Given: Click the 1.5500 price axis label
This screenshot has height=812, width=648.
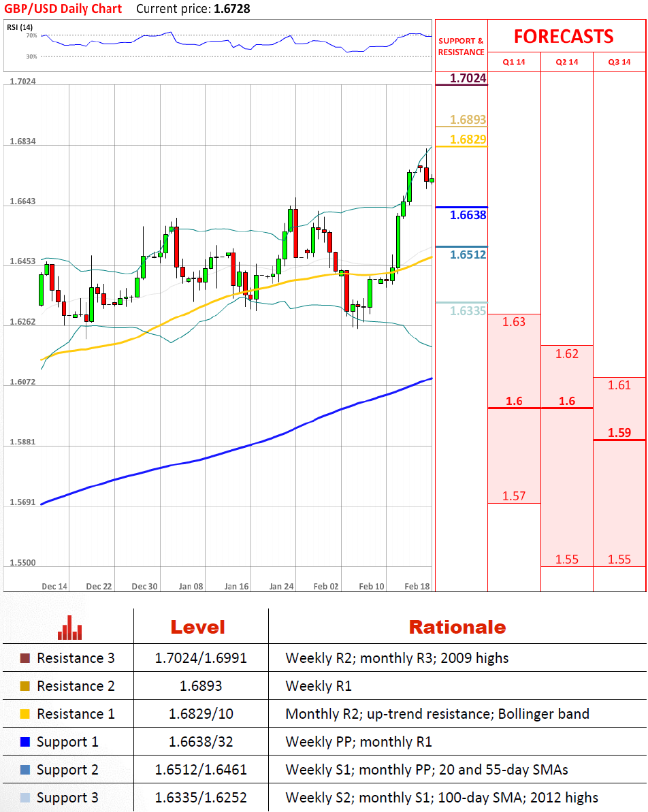Looking at the screenshot, I should [x=22, y=562].
